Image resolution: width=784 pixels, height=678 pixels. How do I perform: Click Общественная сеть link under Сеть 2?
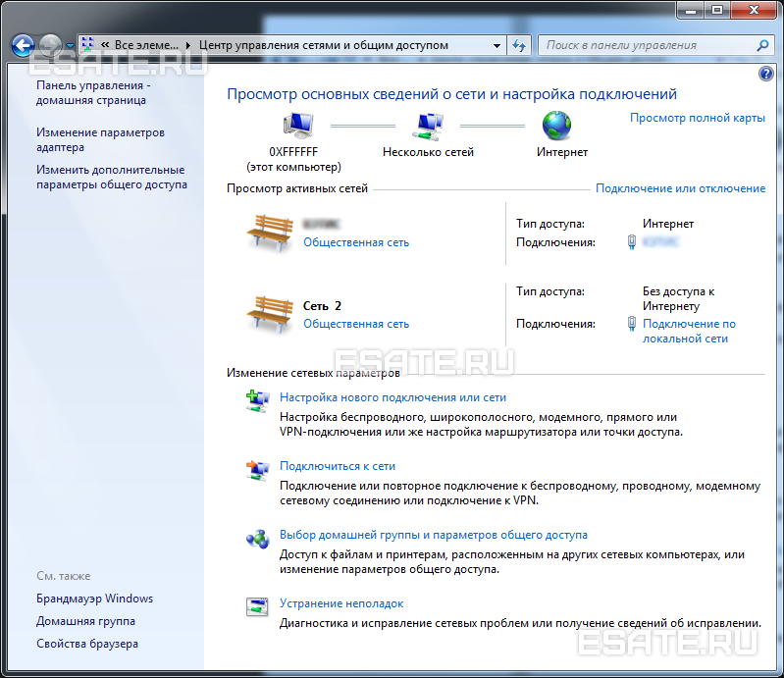click(356, 324)
